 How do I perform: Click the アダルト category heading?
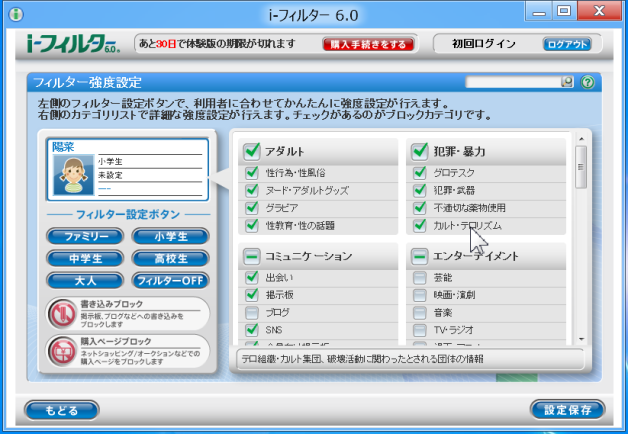[x=284, y=151]
